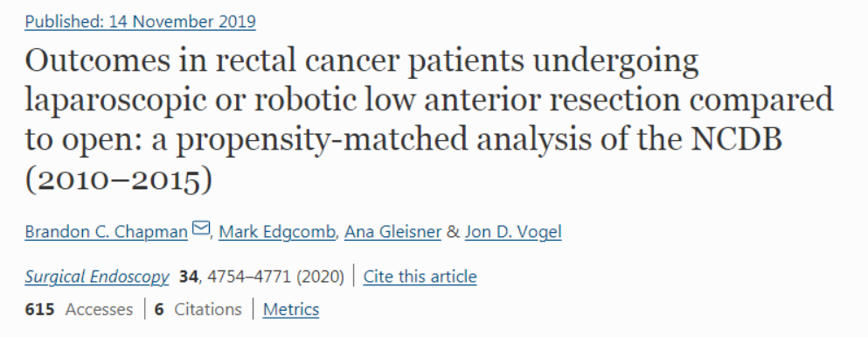Select author Mark Edgcomb link
Viewport: 868px width, 337px height.
click(x=277, y=232)
